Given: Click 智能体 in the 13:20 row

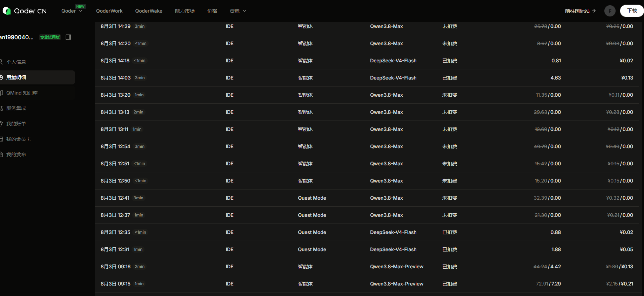Looking at the screenshot, I should [306, 95].
